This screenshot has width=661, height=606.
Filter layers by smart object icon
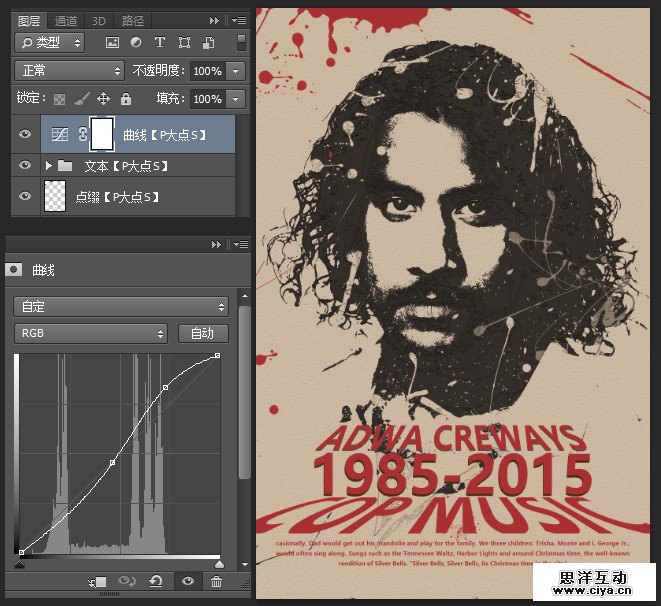209,42
